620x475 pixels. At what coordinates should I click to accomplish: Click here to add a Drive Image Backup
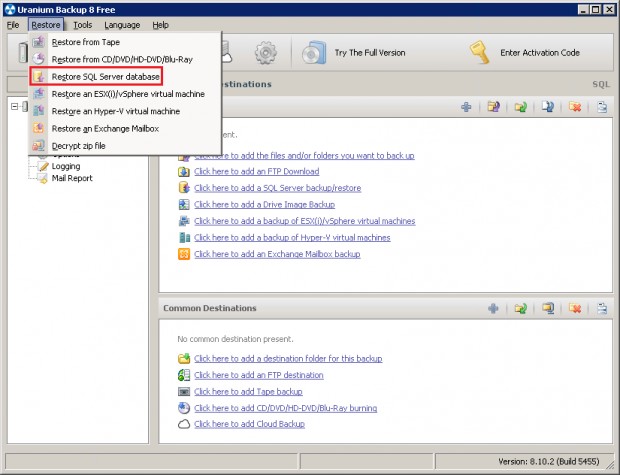click(265, 205)
